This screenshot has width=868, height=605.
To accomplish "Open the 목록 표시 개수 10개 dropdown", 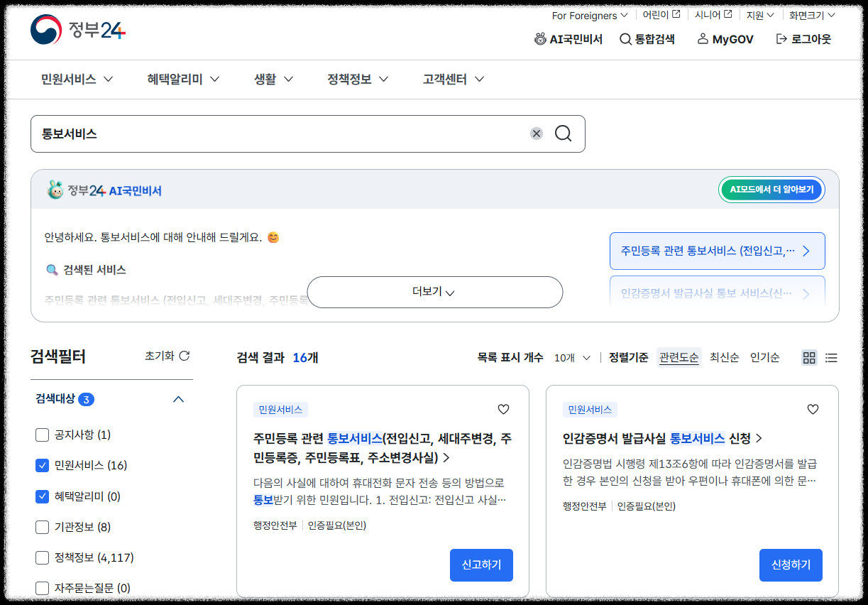I will [572, 358].
